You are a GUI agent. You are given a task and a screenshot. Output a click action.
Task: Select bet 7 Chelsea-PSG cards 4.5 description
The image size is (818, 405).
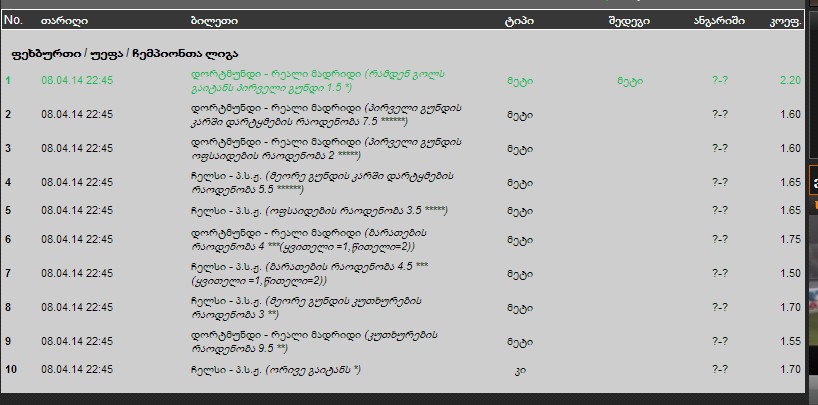point(310,273)
